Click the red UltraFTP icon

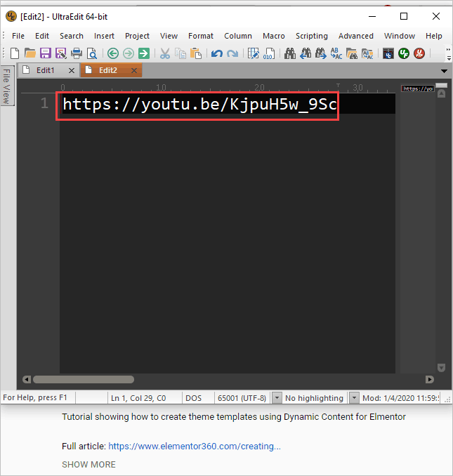pyautogui.click(x=419, y=53)
